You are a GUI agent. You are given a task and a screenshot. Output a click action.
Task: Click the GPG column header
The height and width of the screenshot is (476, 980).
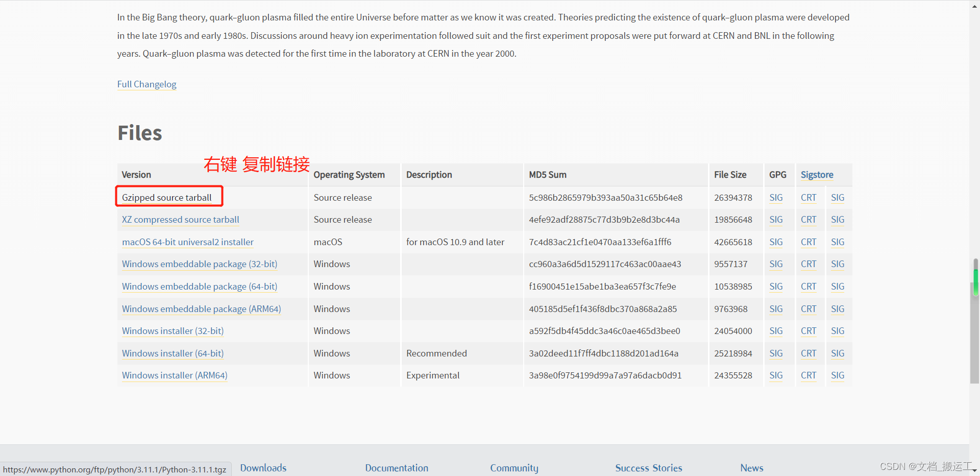tap(778, 175)
